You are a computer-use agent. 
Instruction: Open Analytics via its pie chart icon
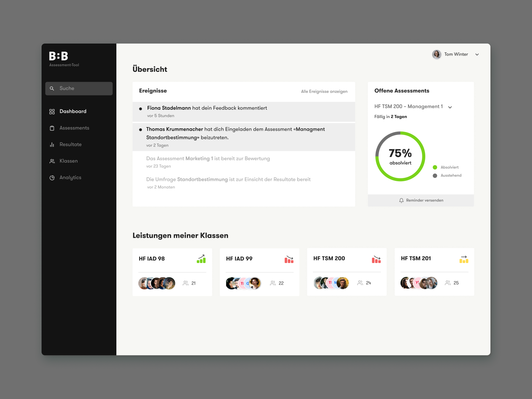point(52,178)
